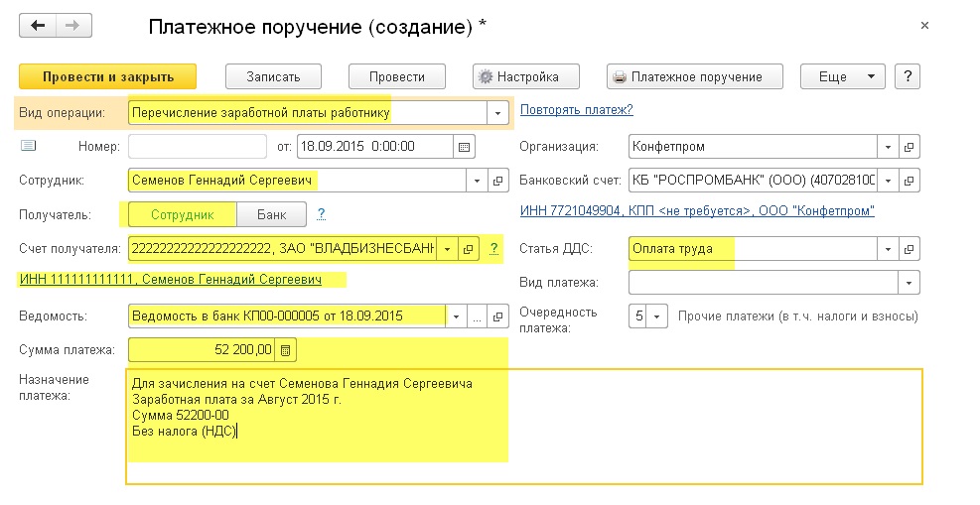Viewport: 980px width, 505px height.
Task: Open the calculator for Сумма платежа
Action: 286,350
